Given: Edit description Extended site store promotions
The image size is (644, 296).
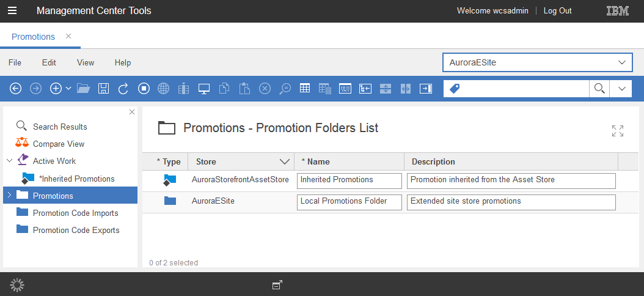Looking at the screenshot, I should coord(511,202).
